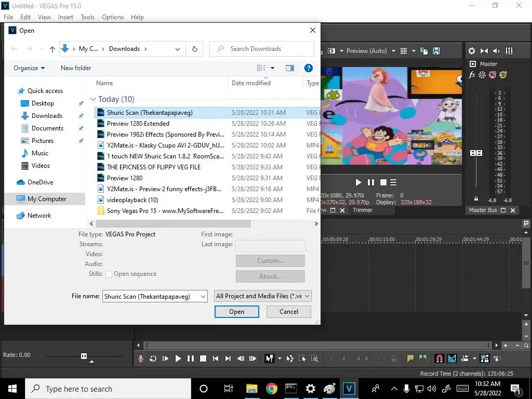Screen dimensions: 532x399
Task: Toggle Automatic Crossfades icon
Action: 452,358
